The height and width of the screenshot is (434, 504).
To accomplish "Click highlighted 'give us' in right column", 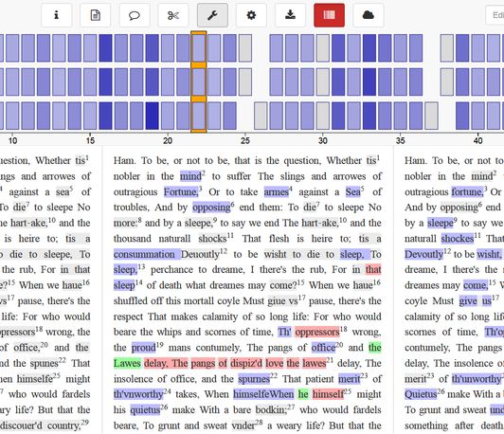I will [x=475, y=301].
